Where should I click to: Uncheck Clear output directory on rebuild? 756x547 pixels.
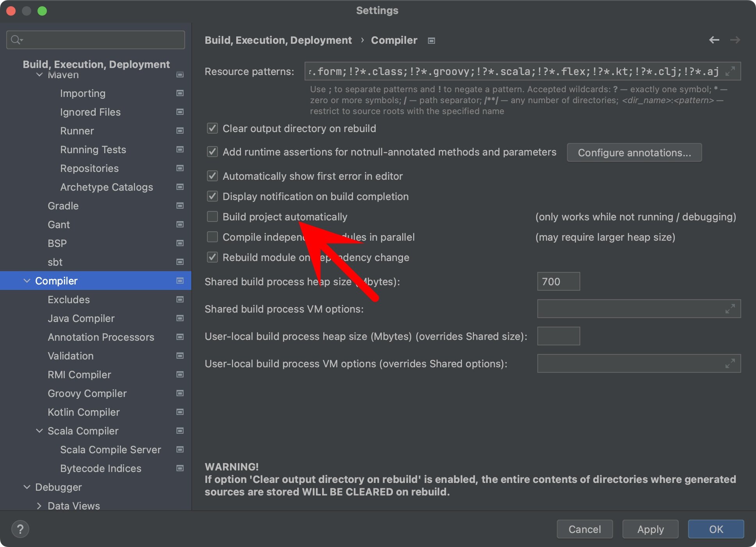[212, 128]
